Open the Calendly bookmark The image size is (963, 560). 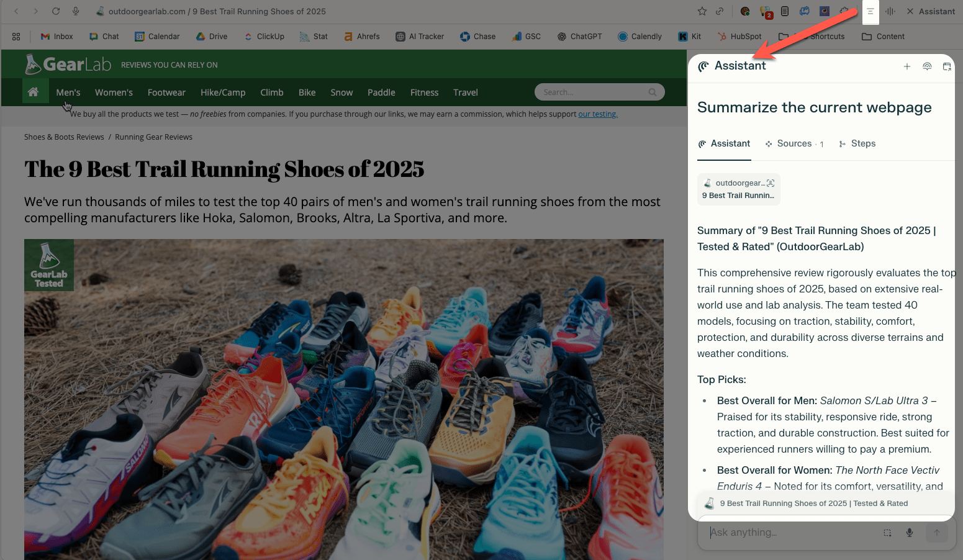point(640,37)
